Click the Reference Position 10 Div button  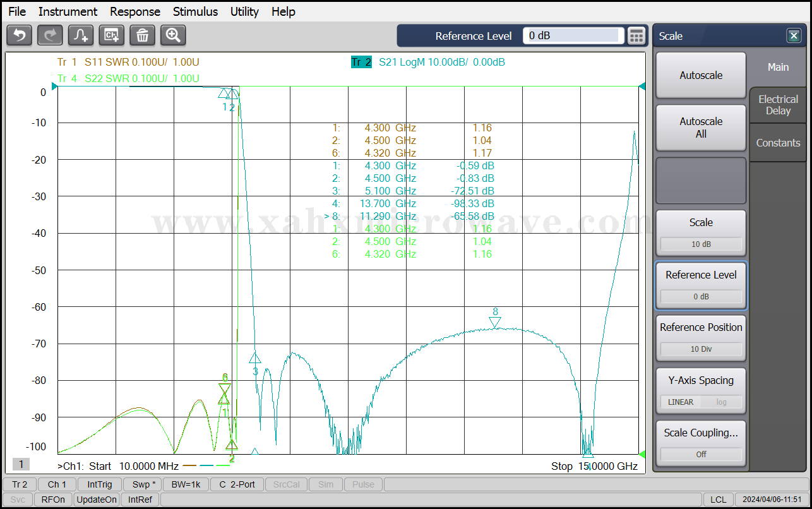[701, 338]
